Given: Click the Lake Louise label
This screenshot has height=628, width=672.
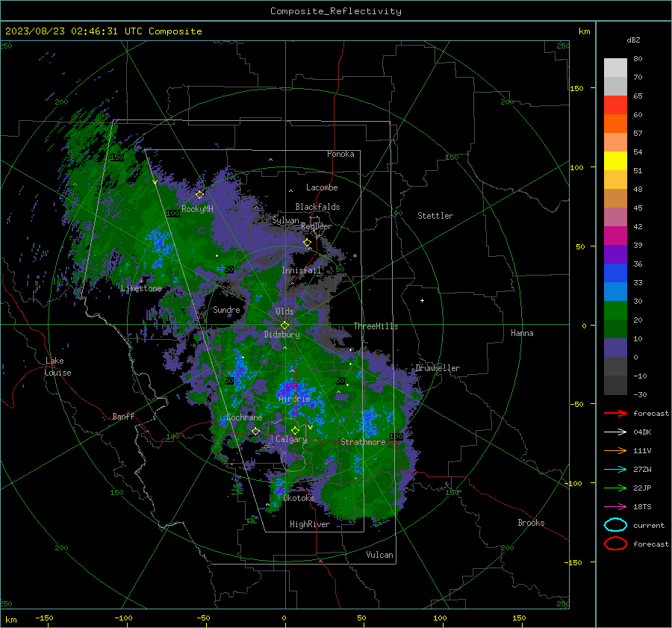Looking at the screenshot, I should pyautogui.click(x=57, y=367).
